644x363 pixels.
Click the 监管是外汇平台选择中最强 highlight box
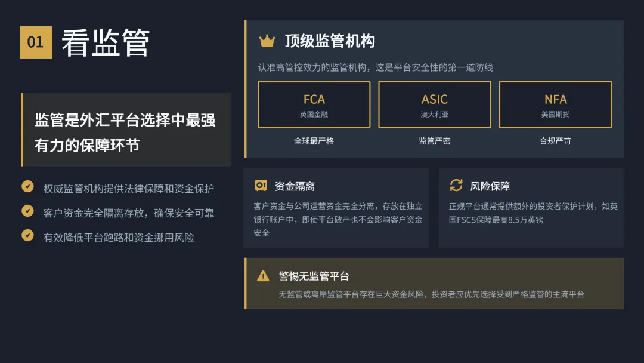[x=126, y=130]
